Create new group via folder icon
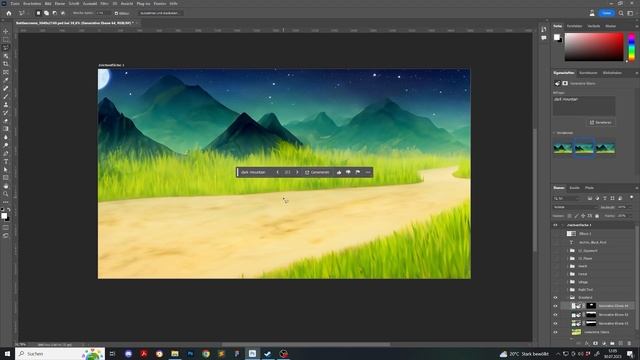640x360 pixels. pyautogui.click(x=612, y=343)
